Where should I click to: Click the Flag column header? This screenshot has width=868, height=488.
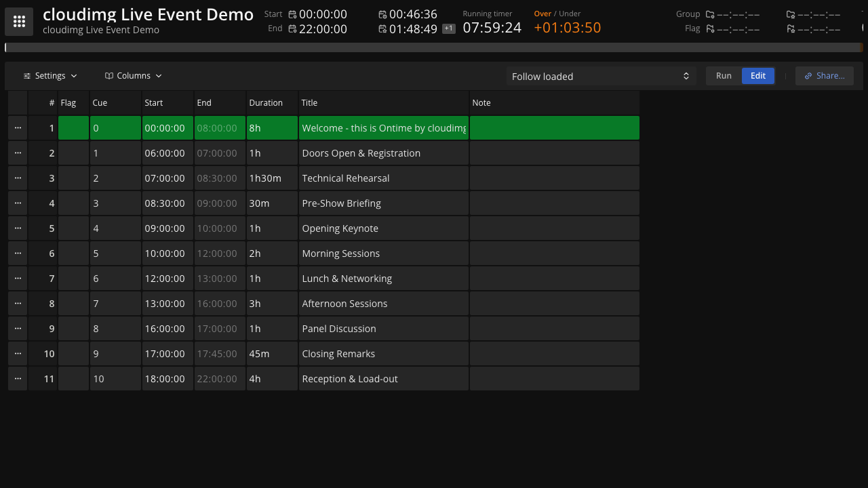coord(73,103)
